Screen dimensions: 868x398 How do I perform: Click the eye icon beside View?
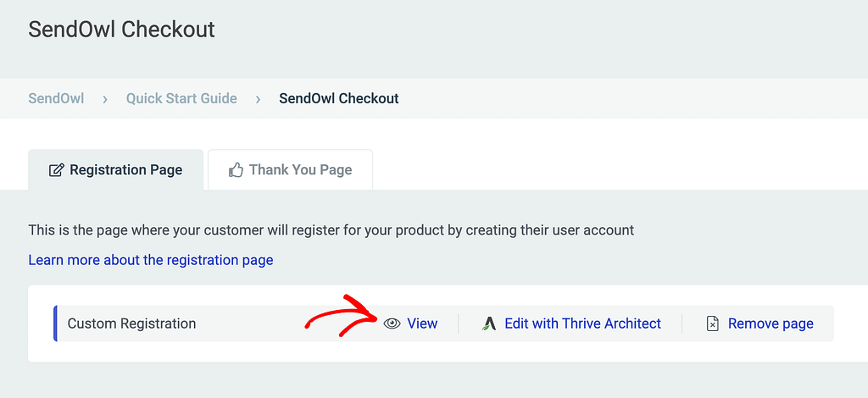(392, 323)
